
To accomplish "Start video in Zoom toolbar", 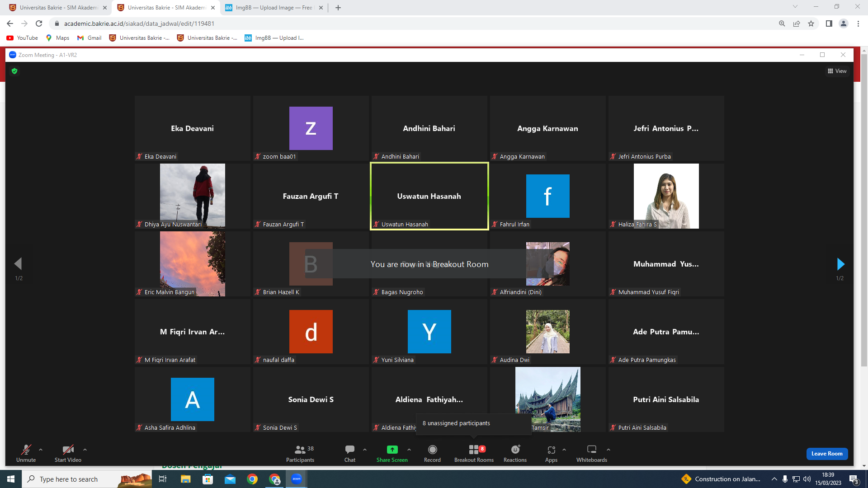I will [x=68, y=453].
